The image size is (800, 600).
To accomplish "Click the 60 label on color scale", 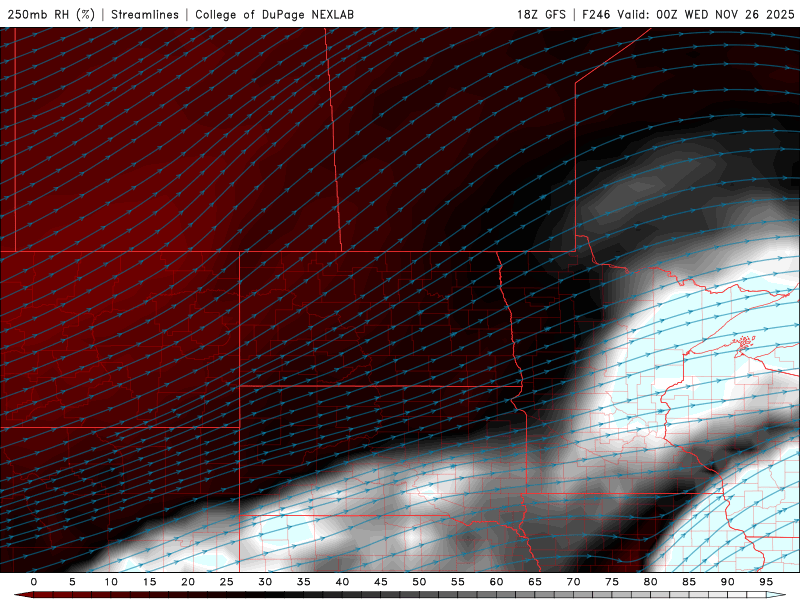I will pos(496,582).
